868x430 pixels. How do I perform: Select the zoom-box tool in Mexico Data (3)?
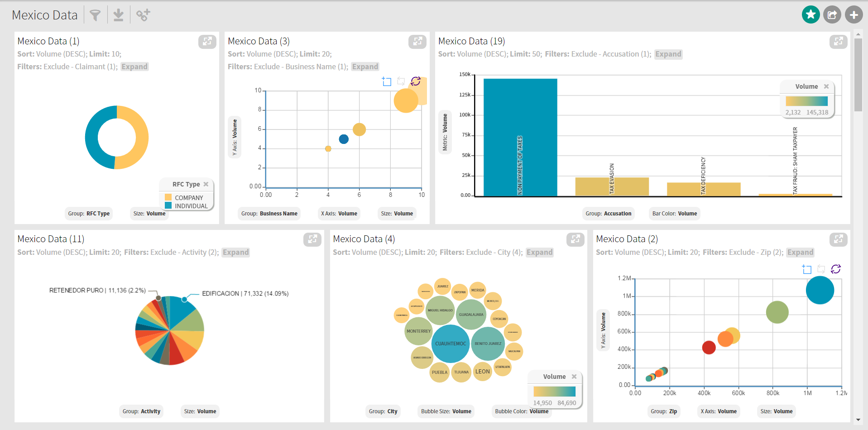[x=387, y=81]
